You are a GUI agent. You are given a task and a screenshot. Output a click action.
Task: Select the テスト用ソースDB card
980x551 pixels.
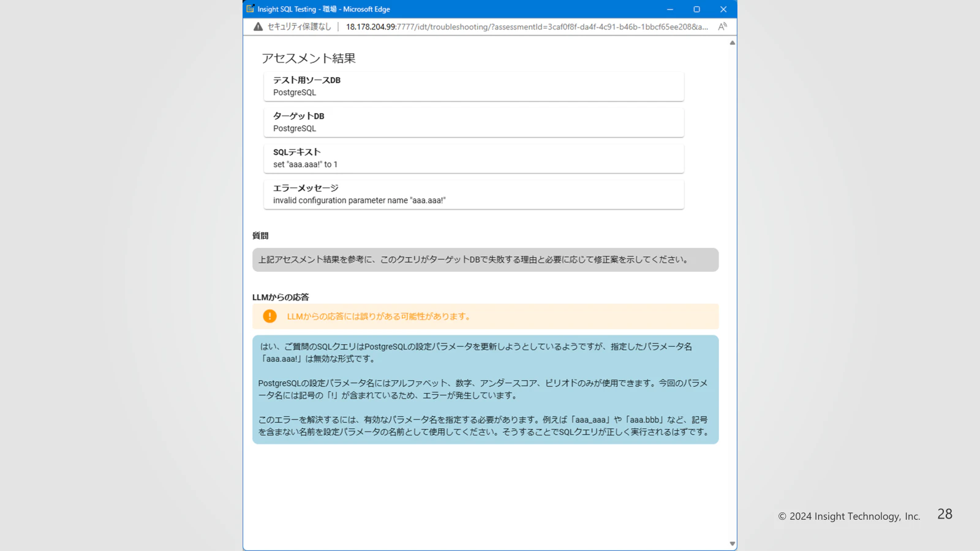pyautogui.click(x=473, y=86)
